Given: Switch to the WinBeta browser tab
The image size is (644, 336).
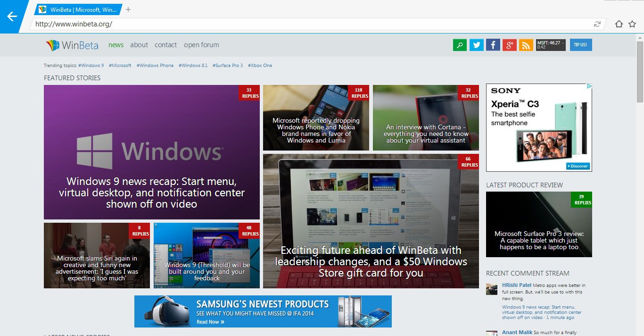Looking at the screenshot, I should tap(78, 9).
